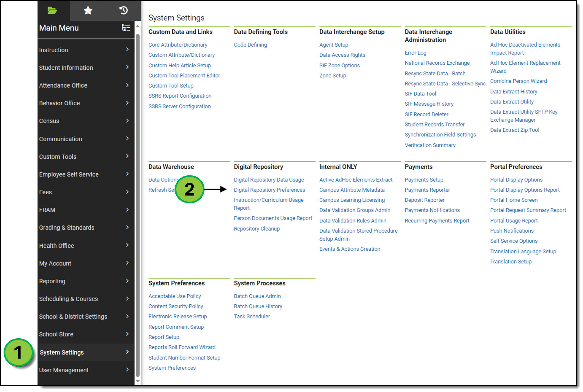Open the recent history clock icon

[x=123, y=11]
